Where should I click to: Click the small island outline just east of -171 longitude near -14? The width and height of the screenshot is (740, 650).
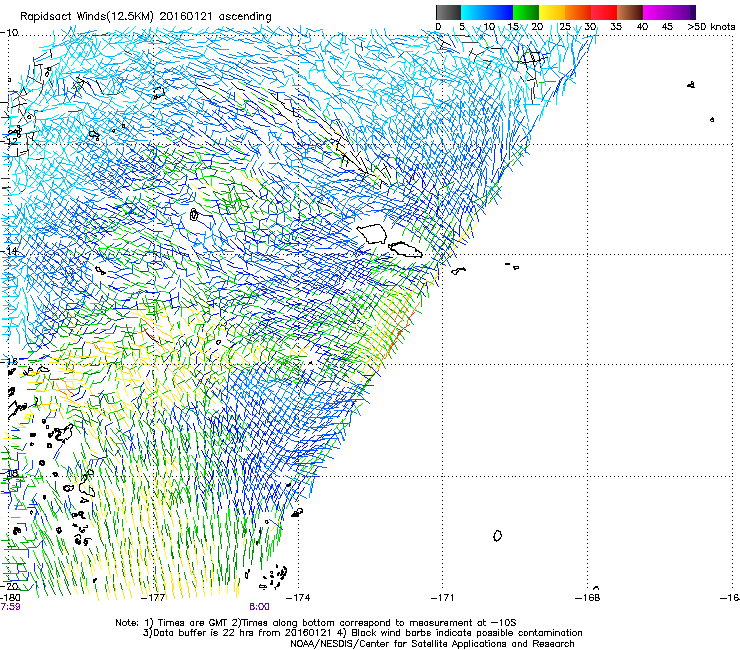458,271
